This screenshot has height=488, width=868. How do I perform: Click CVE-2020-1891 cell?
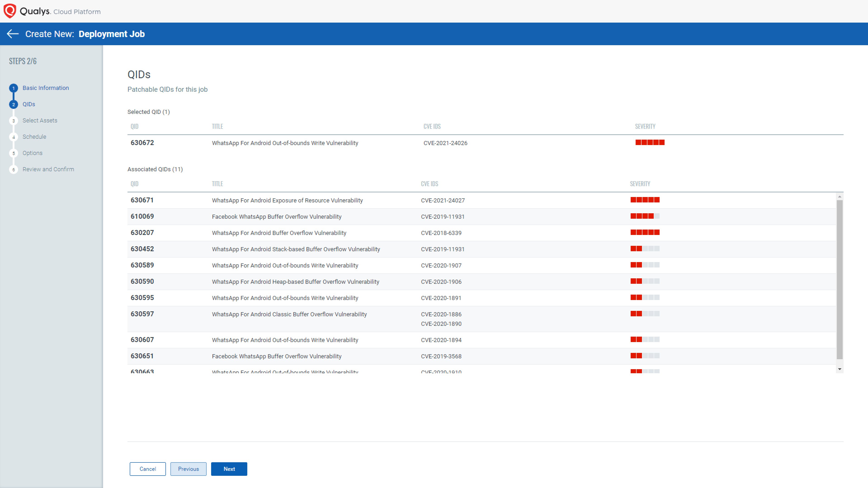[441, 298]
